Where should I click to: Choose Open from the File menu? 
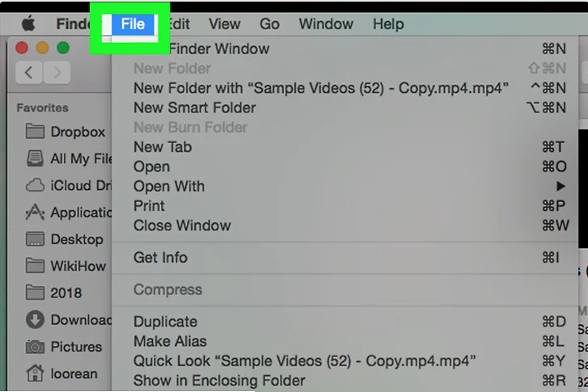pyautogui.click(x=345, y=166)
